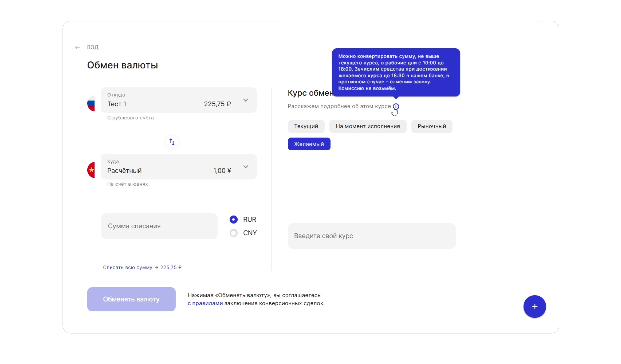This screenshot has height=364, width=621.
Task: Choose the Рыночный rate option
Action: tap(432, 126)
